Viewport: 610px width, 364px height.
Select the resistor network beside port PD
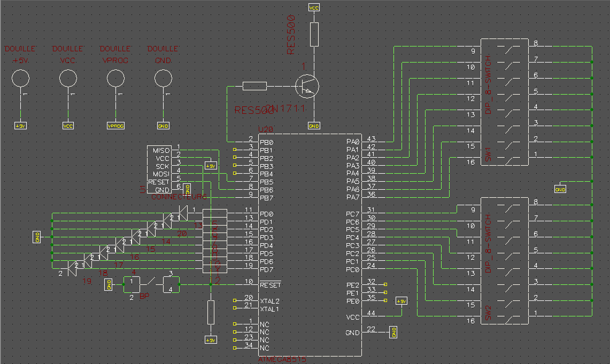pyautogui.click(x=215, y=241)
